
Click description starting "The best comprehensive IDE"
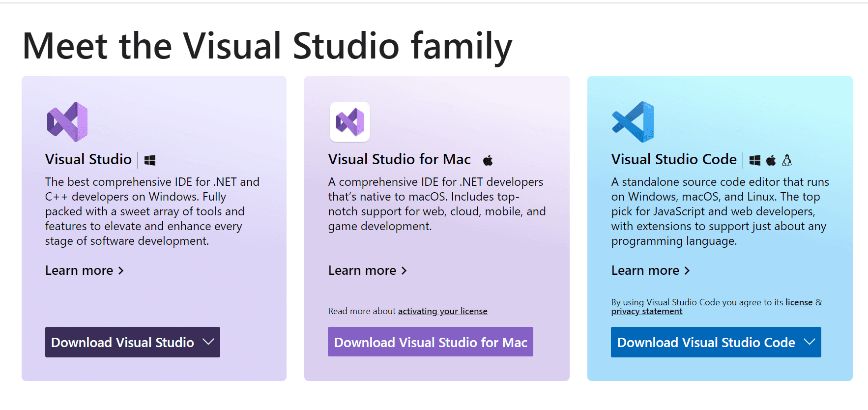tap(152, 211)
